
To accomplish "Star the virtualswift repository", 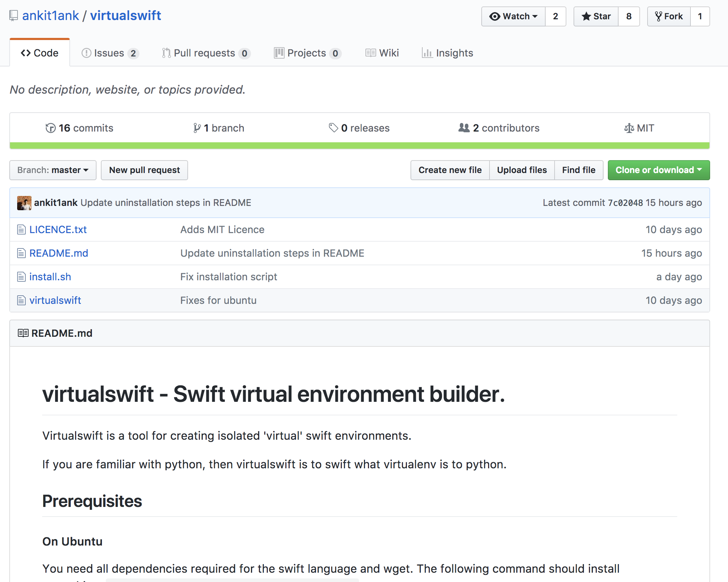I will pos(596,16).
